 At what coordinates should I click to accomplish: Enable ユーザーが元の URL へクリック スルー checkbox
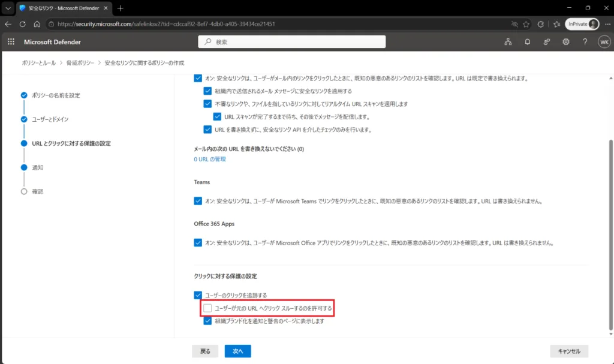click(207, 308)
